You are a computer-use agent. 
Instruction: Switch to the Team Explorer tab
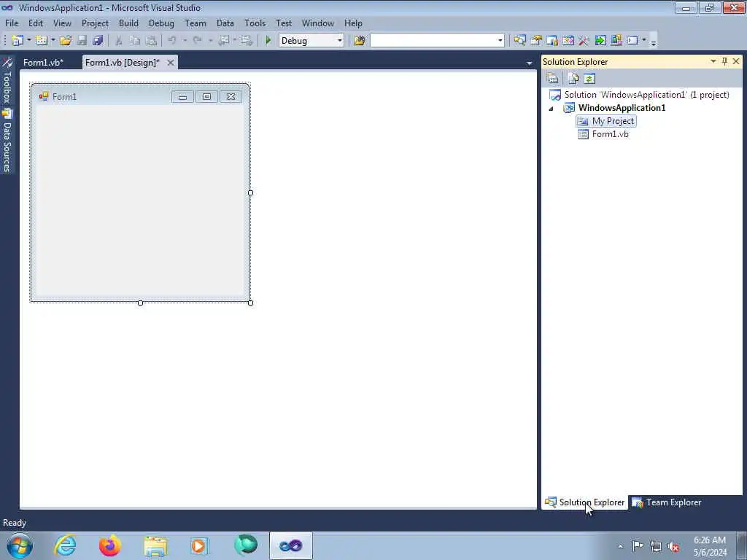667,502
